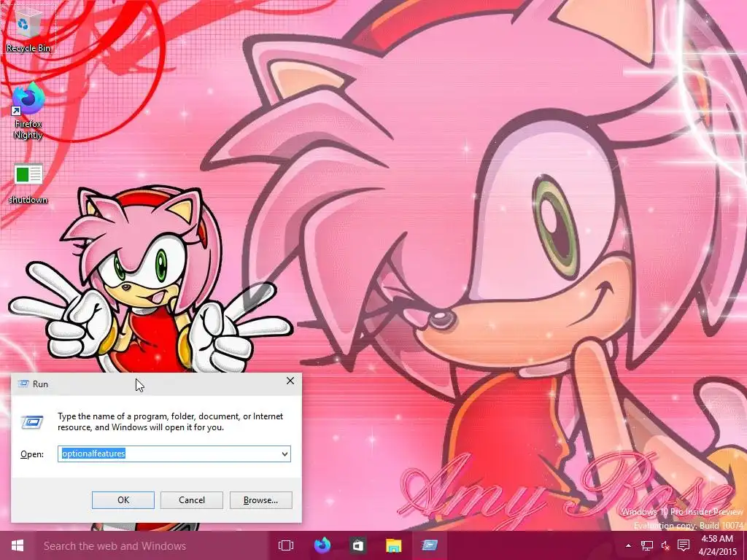
Task: Expand the Open combo box history dropdown
Action: [285, 454]
